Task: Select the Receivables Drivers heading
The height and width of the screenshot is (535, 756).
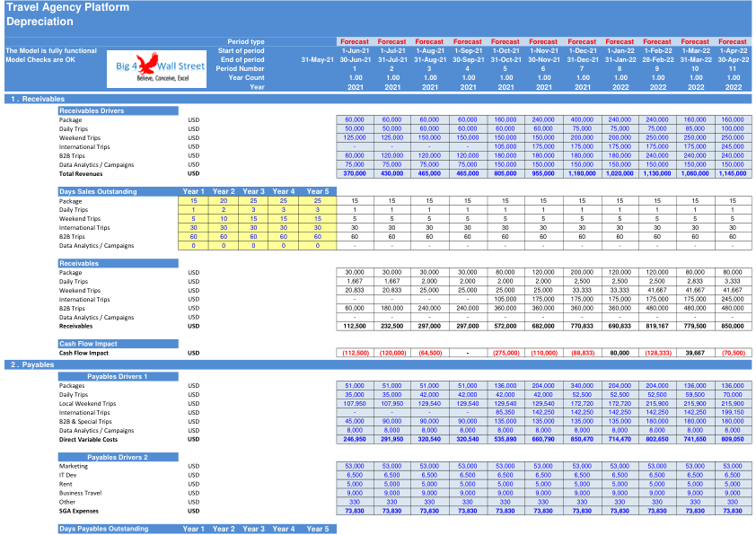Action: [x=119, y=110]
